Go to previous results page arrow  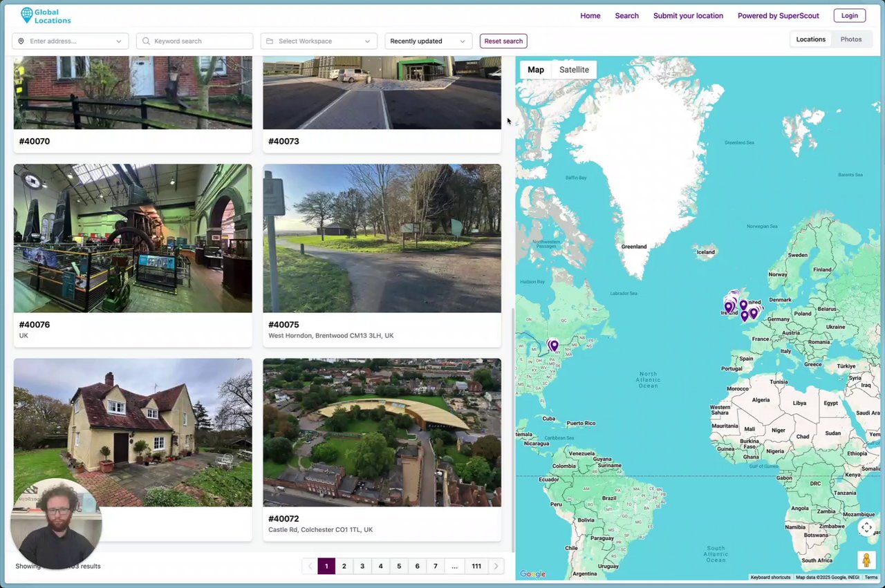pos(310,566)
